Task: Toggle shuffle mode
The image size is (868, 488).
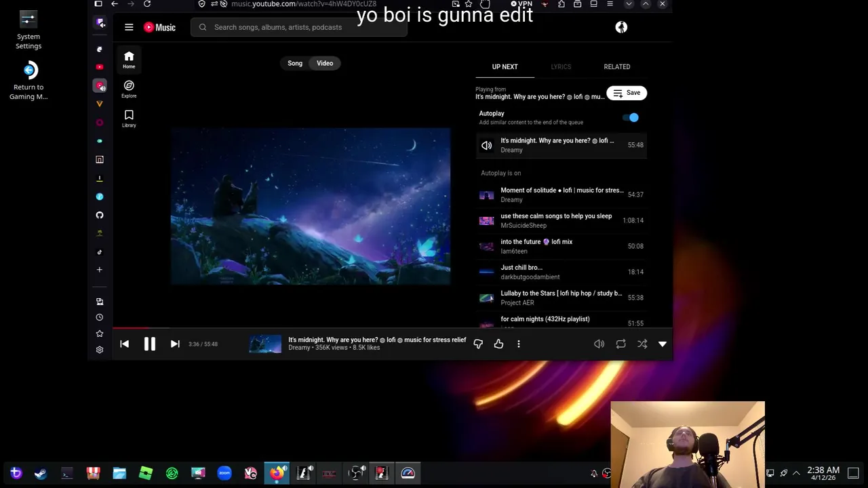Action: click(642, 344)
